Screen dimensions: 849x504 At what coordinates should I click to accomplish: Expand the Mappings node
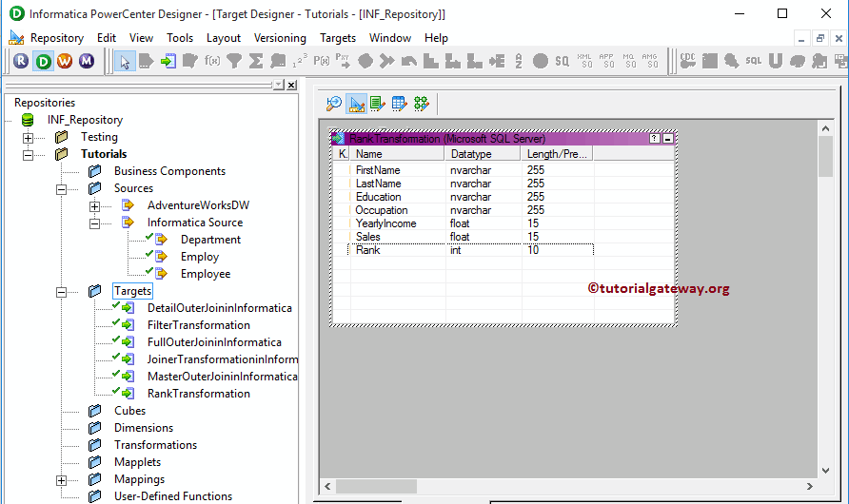click(x=61, y=481)
